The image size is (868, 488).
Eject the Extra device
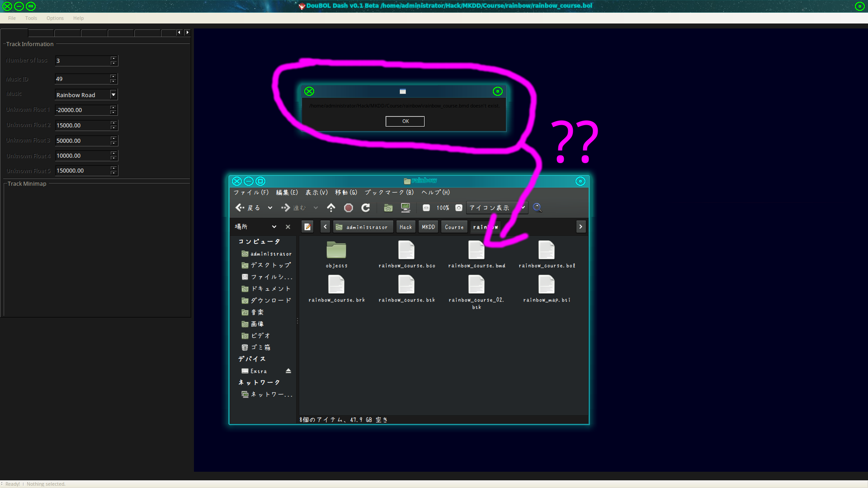coord(288,371)
